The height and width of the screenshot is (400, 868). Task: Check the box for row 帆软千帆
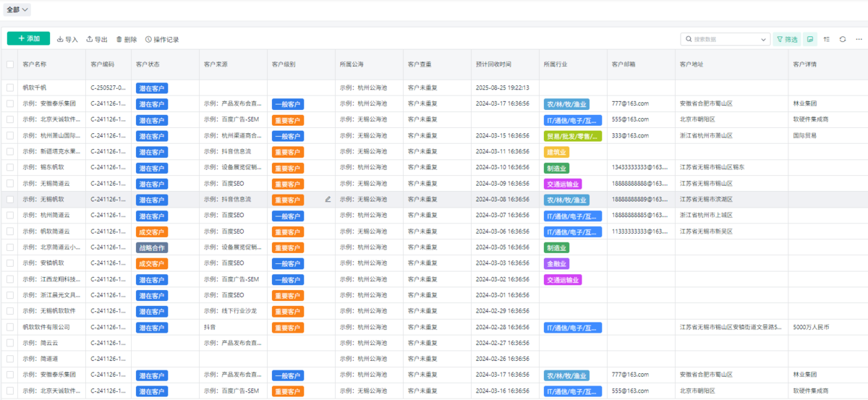coord(10,88)
